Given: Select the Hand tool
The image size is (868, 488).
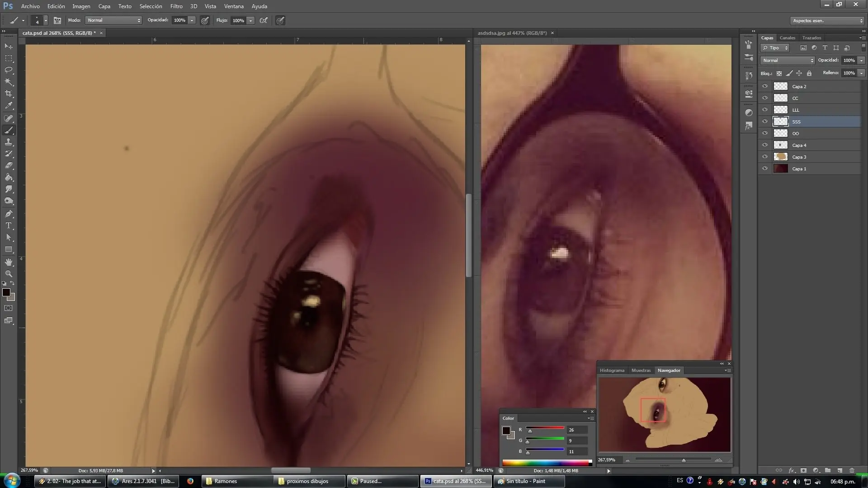Looking at the screenshot, I should point(9,262).
